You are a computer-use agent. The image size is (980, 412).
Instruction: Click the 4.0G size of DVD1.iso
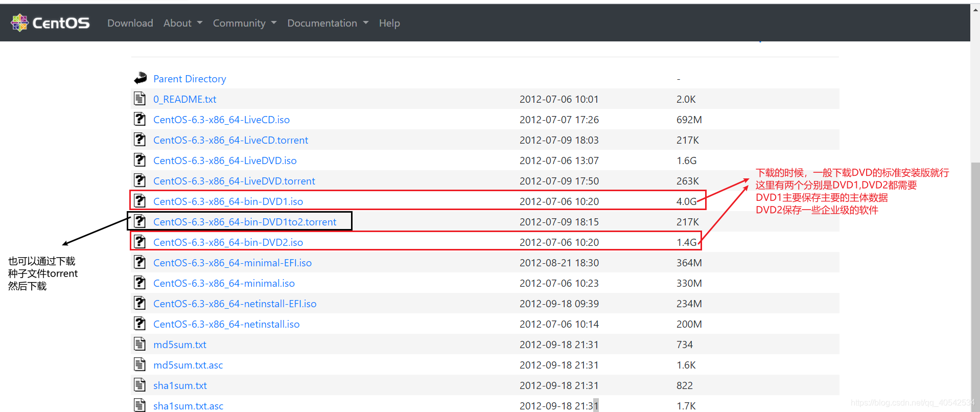[x=686, y=201]
